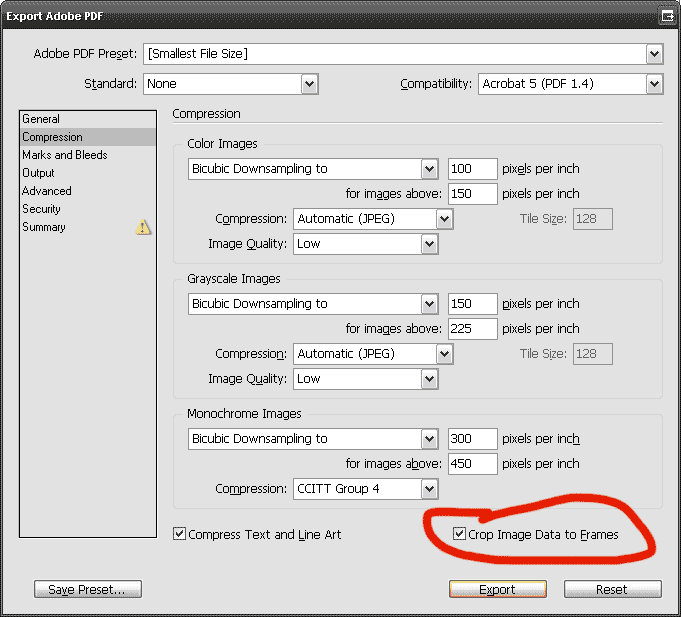Click Grayscale 'for images above' 225 field
681x617 pixels.
tap(473, 329)
